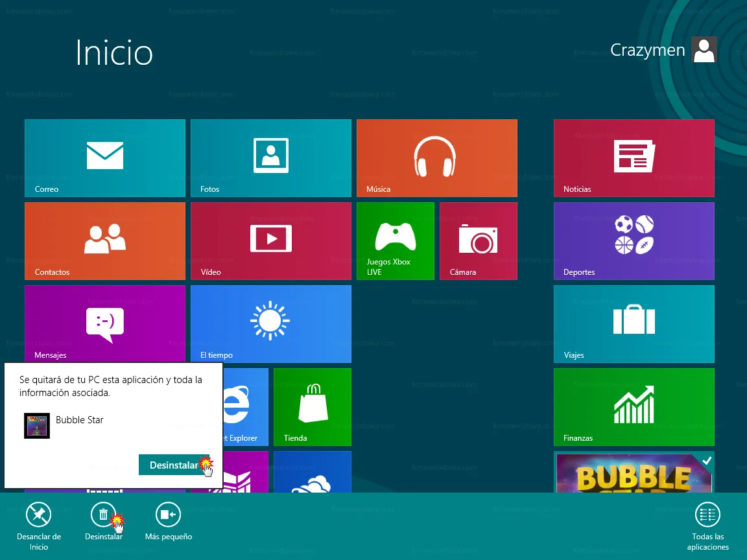
Task: Open El tiempo weather tile
Action: (x=270, y=324)
